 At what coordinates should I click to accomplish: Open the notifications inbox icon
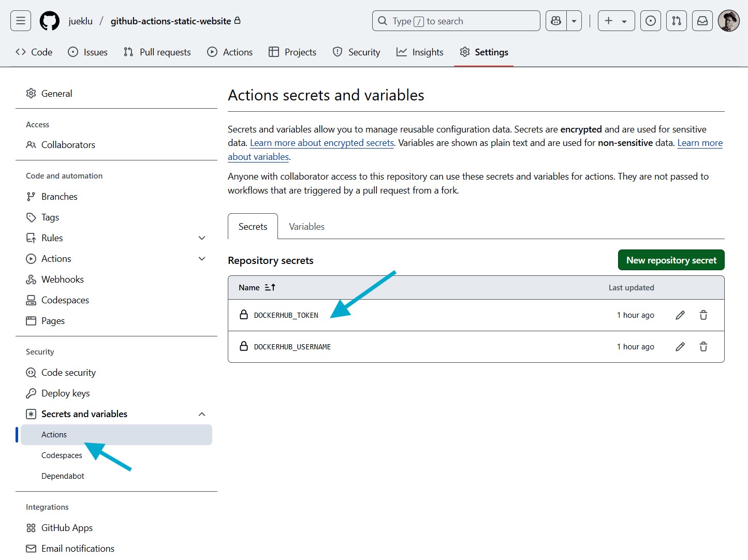tap(702, 21)
